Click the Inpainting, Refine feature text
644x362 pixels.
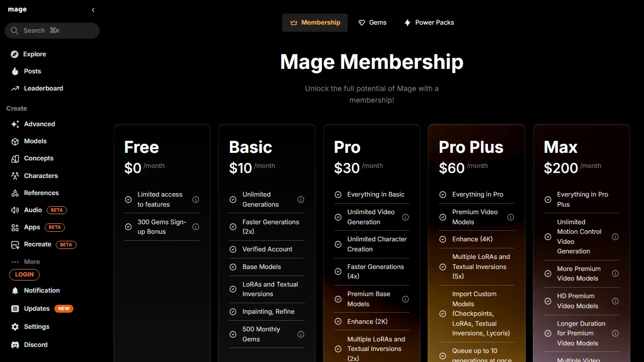pyautogui.click(x=268, y=312)
